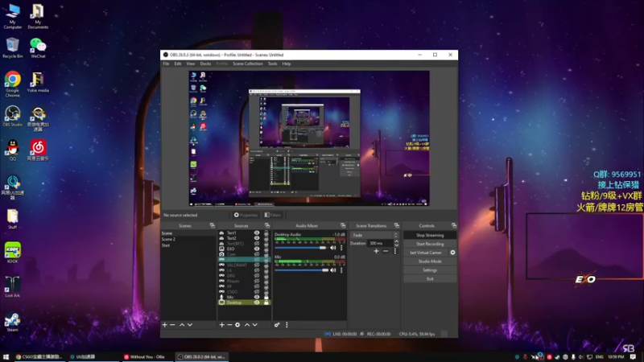Screen dimensions: 644x362
Task: Click the Start Recording button
Action: pyautogui.click(x=430, y=244)
